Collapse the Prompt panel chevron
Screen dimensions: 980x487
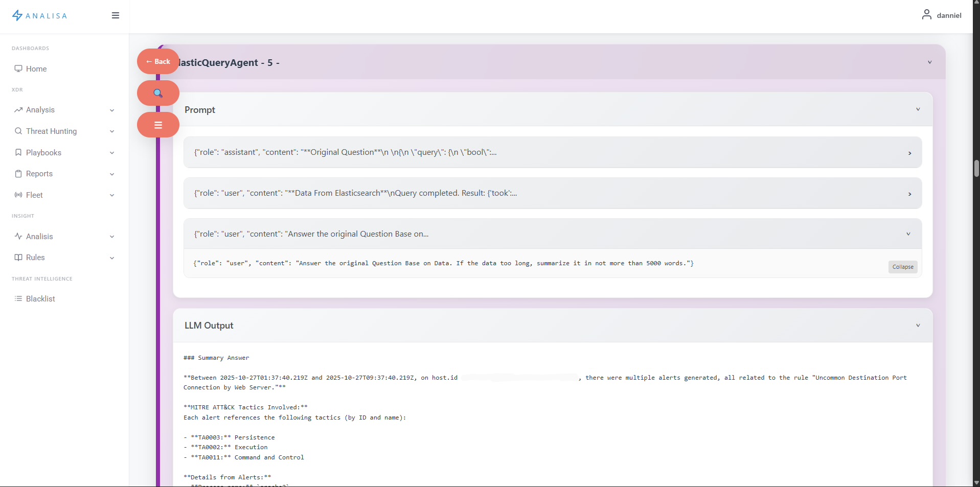(918, 109)
